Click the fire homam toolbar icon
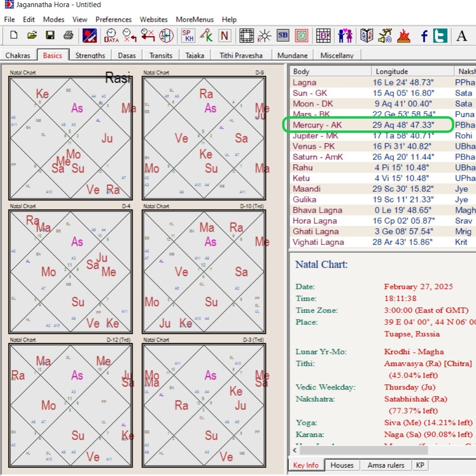 [x=404, y=35]
